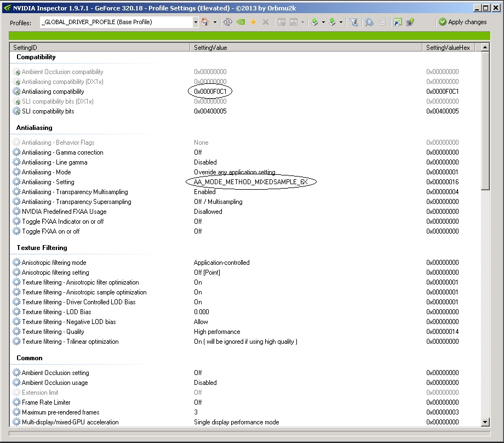Click the add application to profile icon
The image size is (504, 443).
[282, 22]
